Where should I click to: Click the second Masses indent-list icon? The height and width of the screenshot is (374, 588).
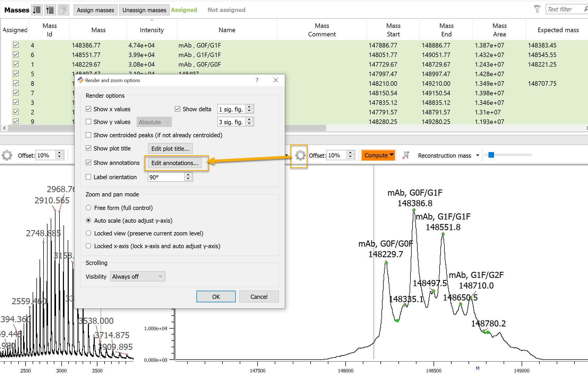(x=50, y=10)
